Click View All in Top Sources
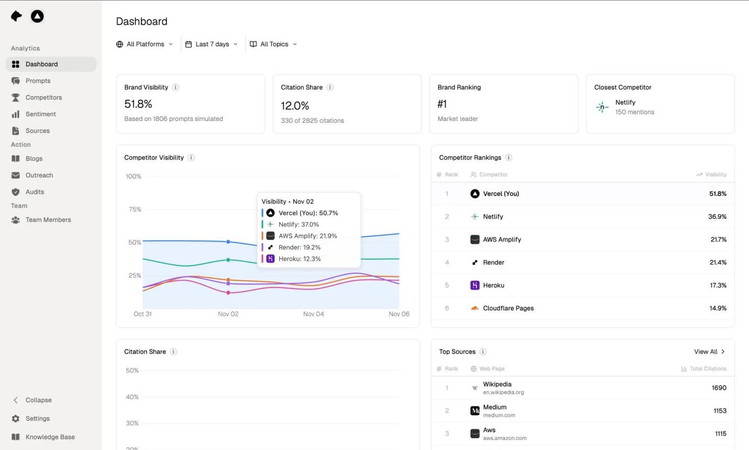This screenshot has width=749, height=450. (x=709, y=352)
